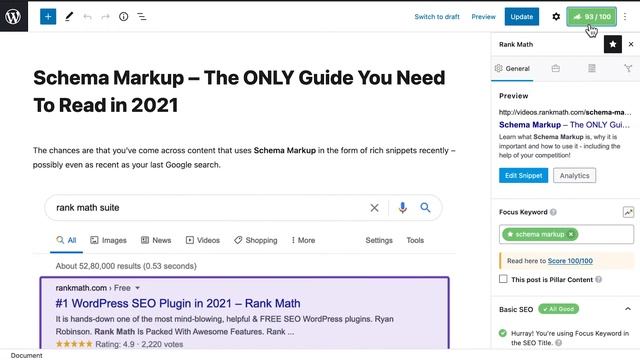
Task: Click the snippet preview URL
Action: [565, 112]
